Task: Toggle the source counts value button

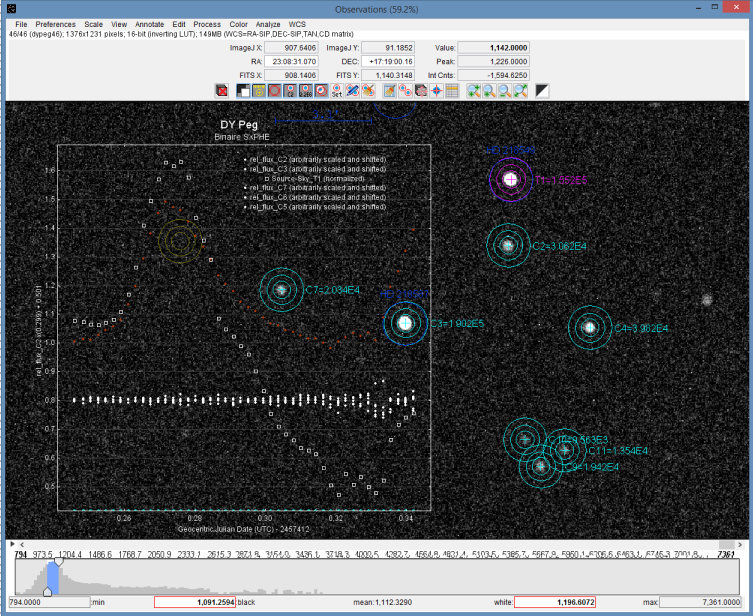Action: pos(305,90)
